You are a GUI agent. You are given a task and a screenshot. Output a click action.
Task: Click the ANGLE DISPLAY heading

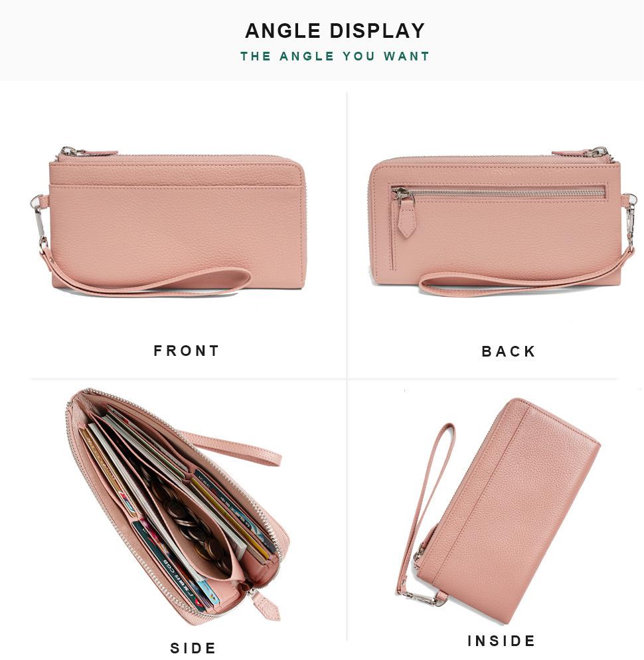[x=335, y=31]
